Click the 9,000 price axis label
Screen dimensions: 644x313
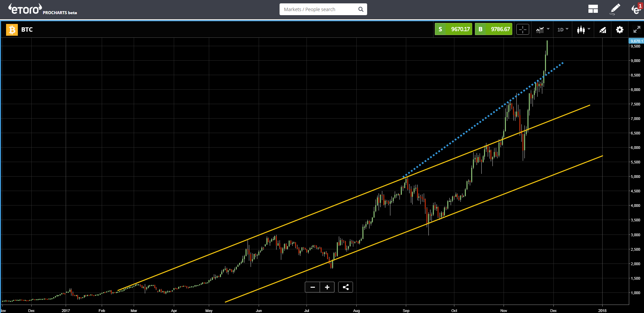[x=635, y=61]
